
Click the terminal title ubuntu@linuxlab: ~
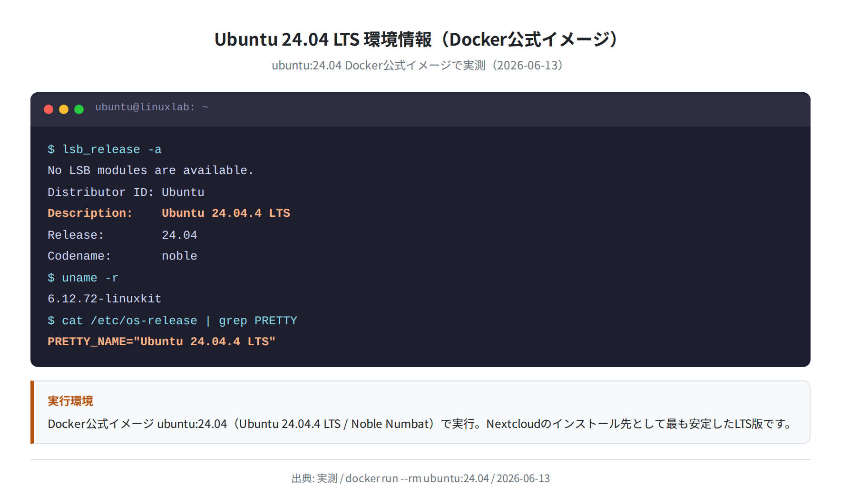point(152,107)
